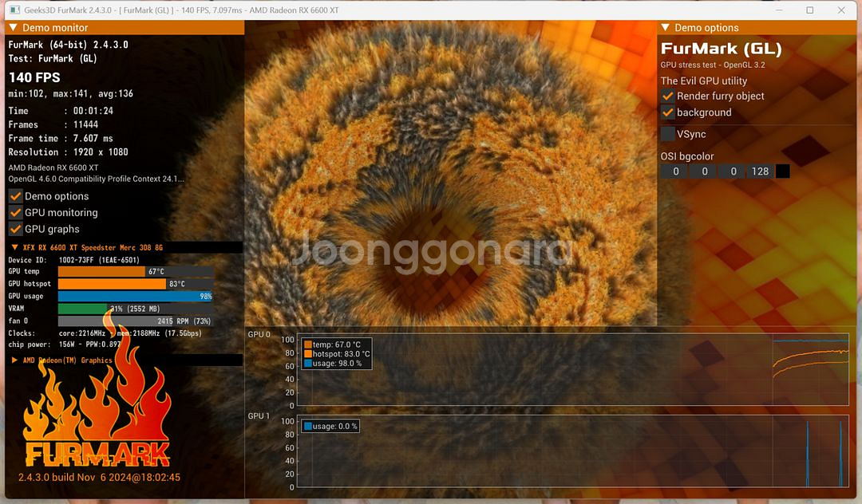Select the OSI bgcolor alpha field showing 128
The width and height of the screenshot is (862, 504).
click(760, 171)
